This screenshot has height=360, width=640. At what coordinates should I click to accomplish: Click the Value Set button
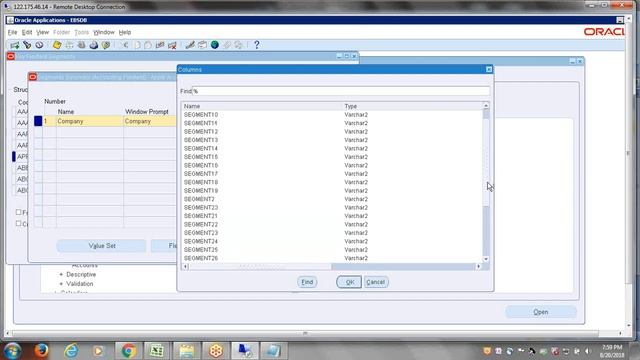pos(102,246)
